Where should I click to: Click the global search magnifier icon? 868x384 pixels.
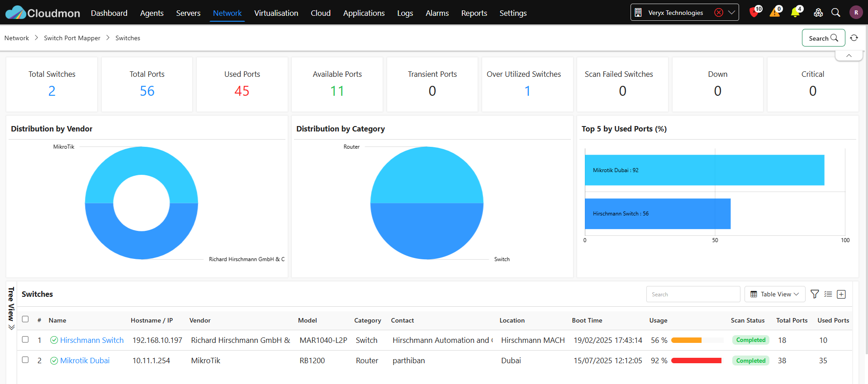pos(836,13)
